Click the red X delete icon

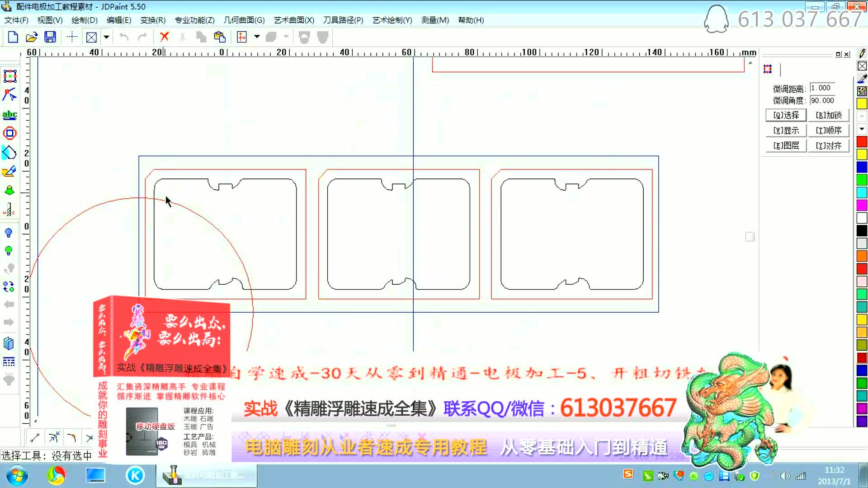tap(165, 37)
